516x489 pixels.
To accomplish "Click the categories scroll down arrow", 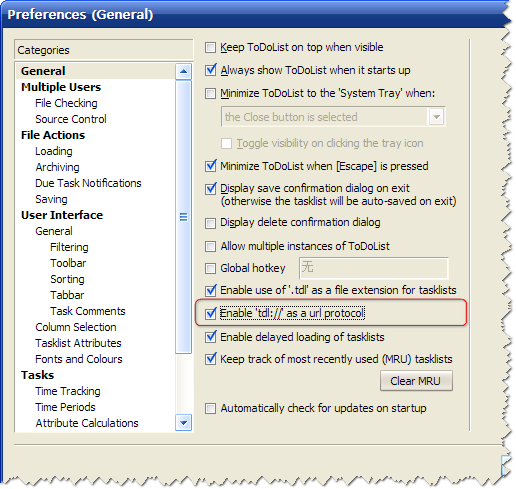I will 183,423.
